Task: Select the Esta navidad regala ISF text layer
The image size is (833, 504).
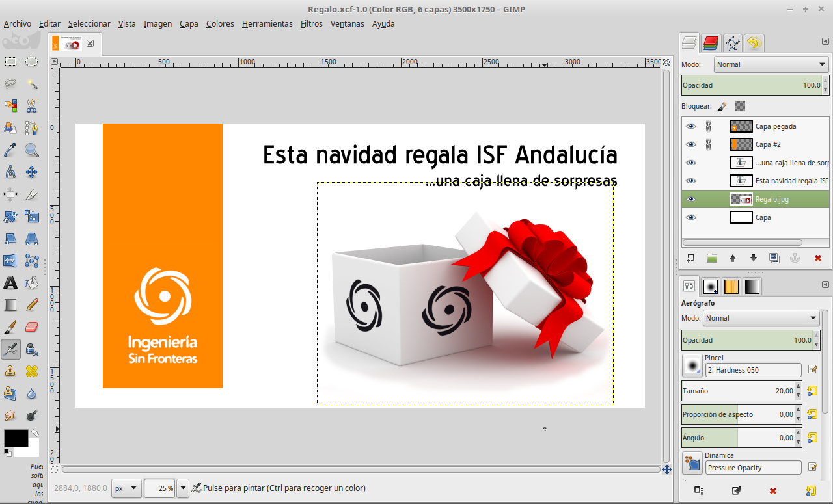Action: tap(791, 181)
